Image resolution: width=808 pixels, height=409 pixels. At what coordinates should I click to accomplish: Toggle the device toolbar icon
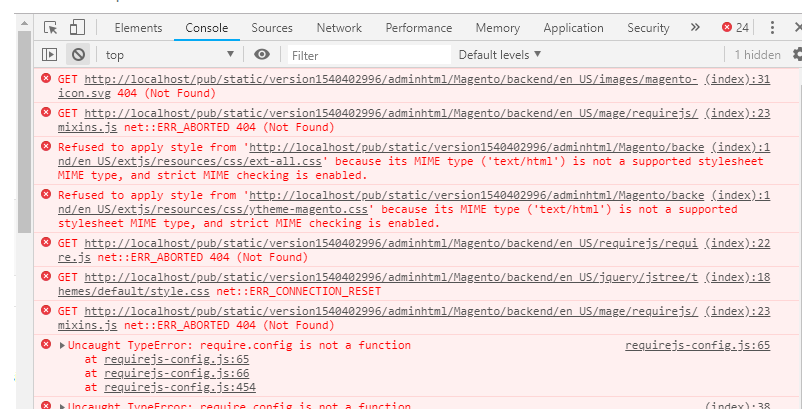pyautogui.click(x=77, y=28)
